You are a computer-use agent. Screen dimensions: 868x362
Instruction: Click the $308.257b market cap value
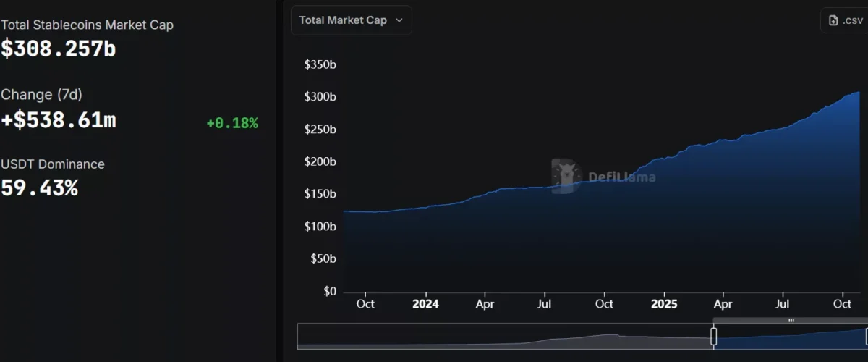(x=58, y=49)
